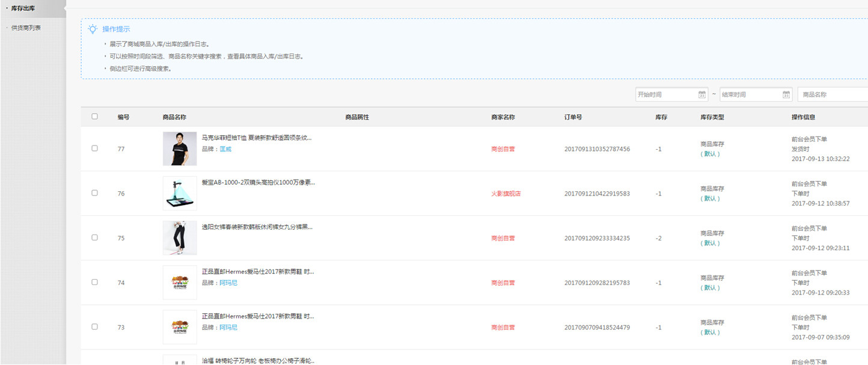
Task: Open Hermes shoe thumbnail in row 74
Action: [x=180, y=282]
